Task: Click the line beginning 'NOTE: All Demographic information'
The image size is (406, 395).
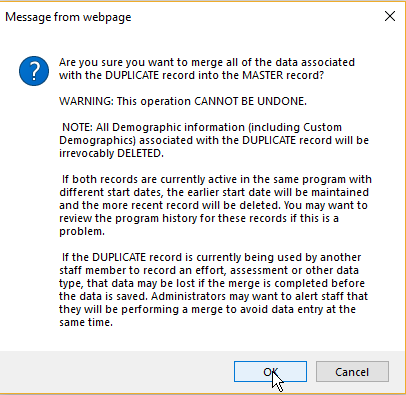Action: (x=202, y=127)
